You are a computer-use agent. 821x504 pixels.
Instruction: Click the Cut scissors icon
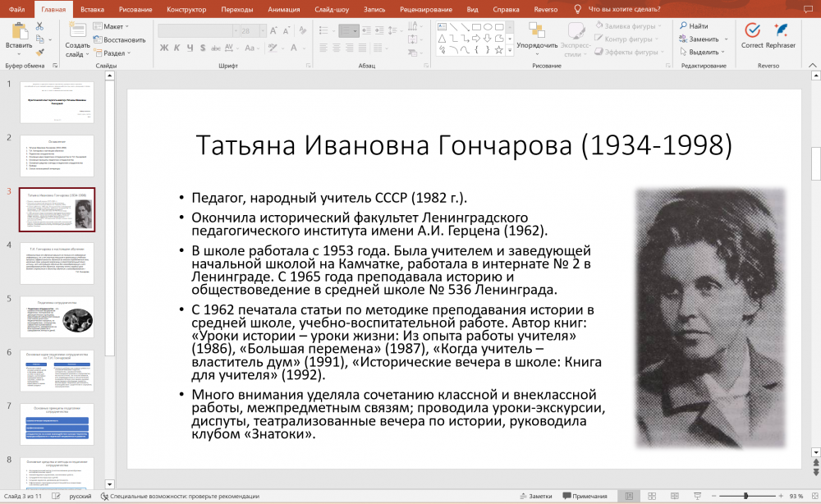click(39, 26)
